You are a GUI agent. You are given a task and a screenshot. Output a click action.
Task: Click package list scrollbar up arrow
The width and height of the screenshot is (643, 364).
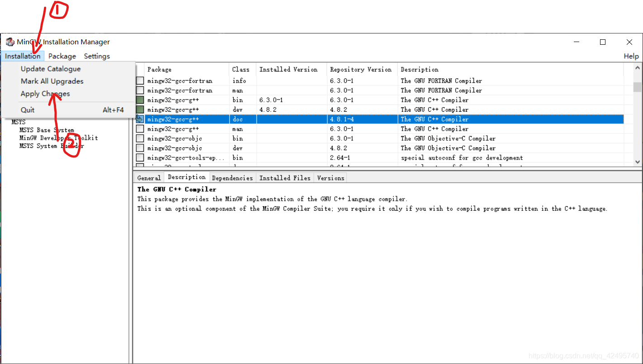click(638, 68)
